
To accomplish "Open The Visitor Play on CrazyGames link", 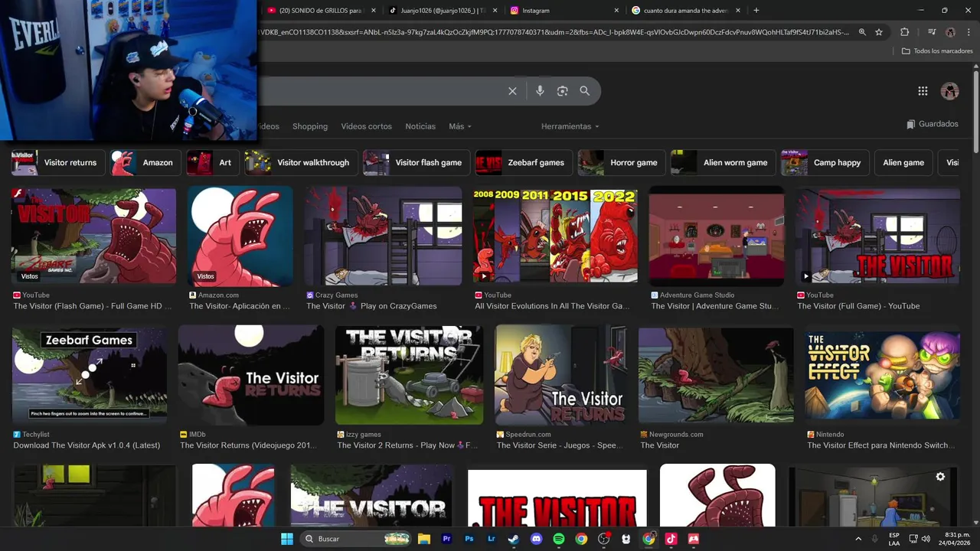I will pos(371,306).
